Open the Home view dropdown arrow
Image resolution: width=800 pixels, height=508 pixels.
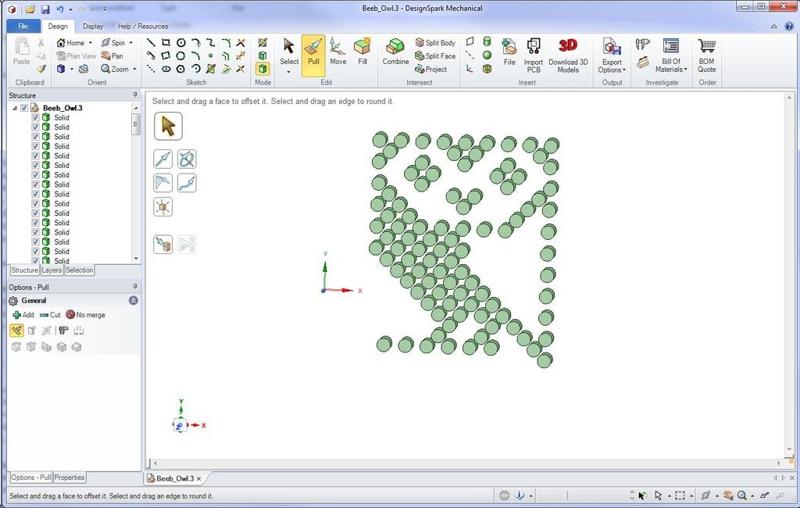coord(90,43)
